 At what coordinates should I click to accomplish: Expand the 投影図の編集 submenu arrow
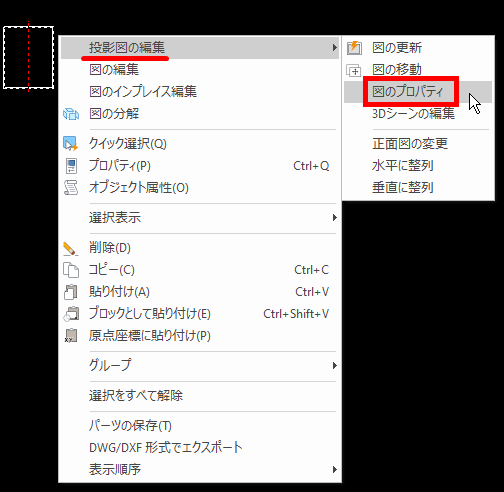(x=334, y=48)
